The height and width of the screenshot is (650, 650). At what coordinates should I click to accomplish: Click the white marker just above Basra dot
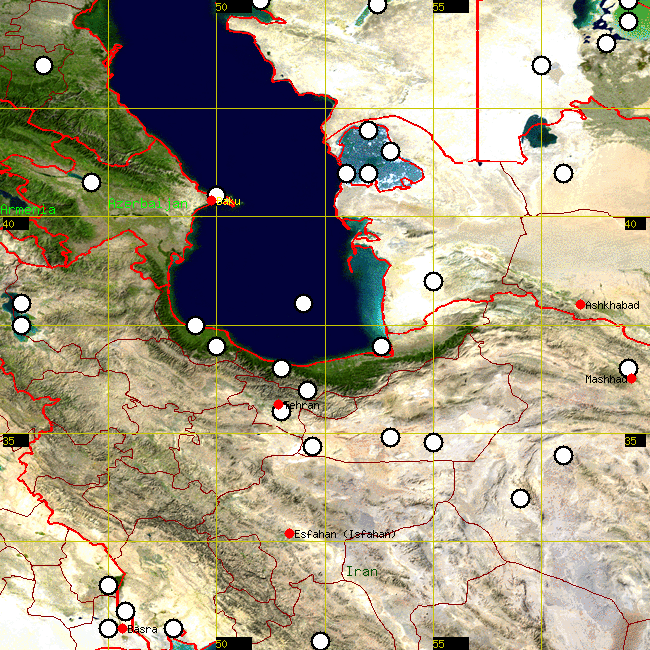[x=125, y=611]
